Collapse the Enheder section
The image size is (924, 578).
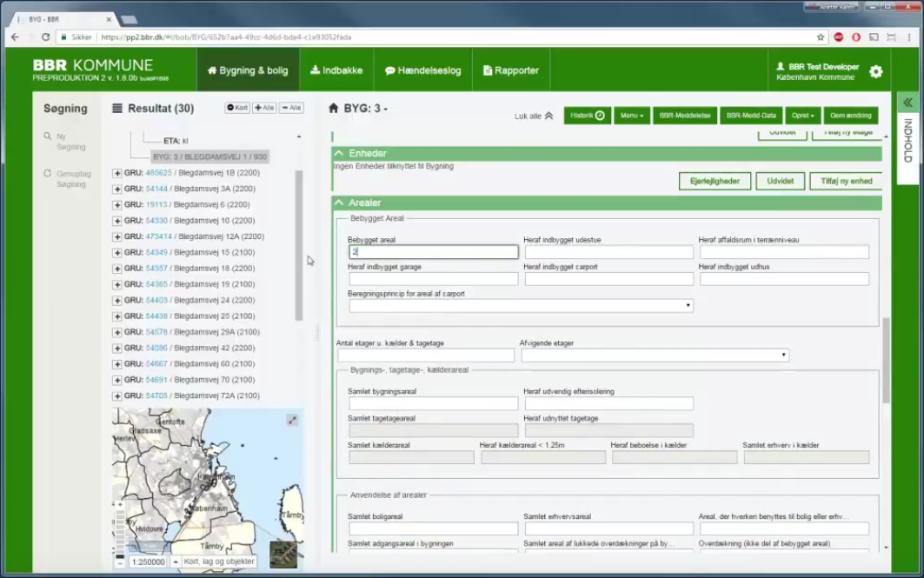click(339, 153)
